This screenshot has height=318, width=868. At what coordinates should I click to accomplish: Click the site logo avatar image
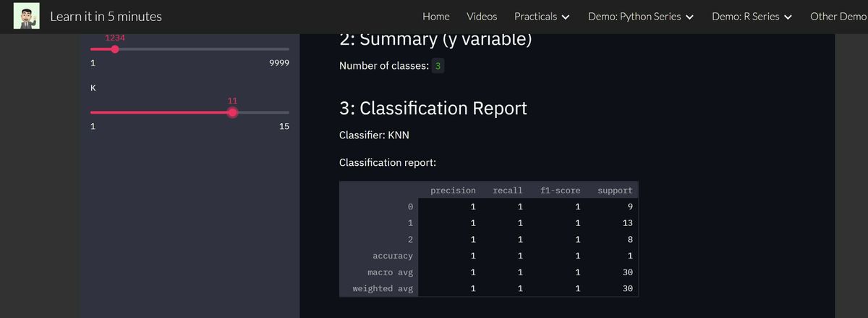[27, 16]
